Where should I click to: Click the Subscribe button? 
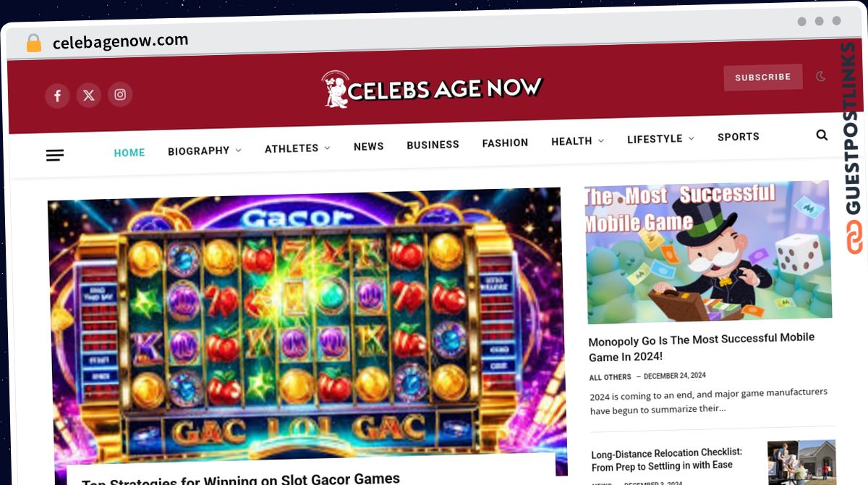[x=763, y=77]
